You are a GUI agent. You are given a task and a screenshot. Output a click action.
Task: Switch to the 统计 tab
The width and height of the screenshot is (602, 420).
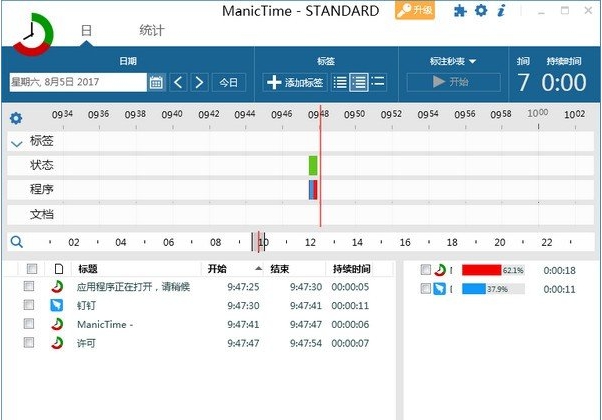point(152,30)
